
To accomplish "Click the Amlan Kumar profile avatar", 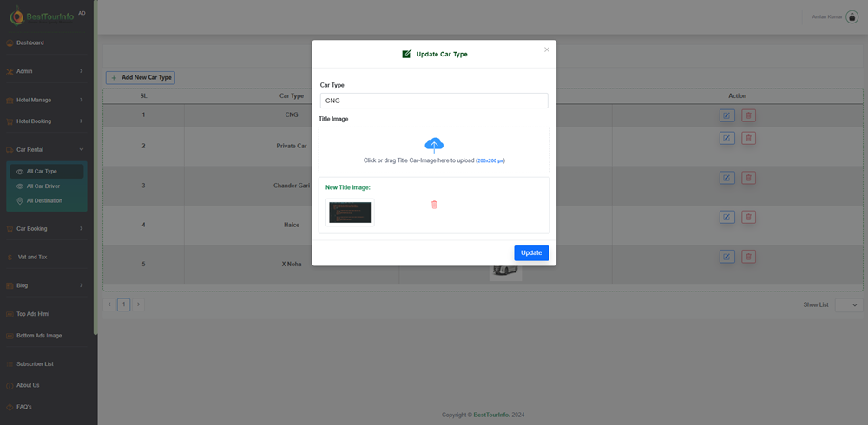I will (x=852, y=16).
